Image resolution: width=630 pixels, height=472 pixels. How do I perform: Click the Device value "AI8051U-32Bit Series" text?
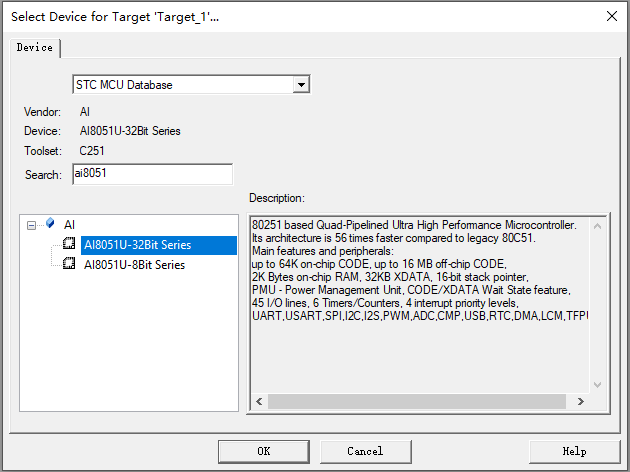[130, 131]
